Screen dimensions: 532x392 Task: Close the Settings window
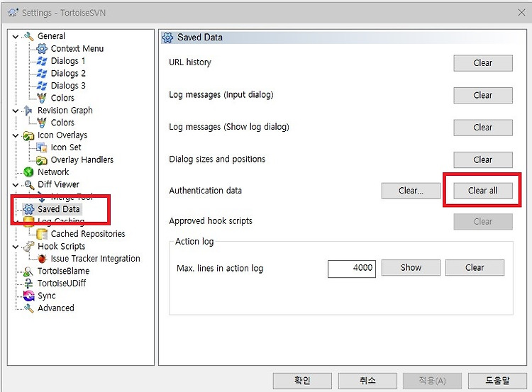tap(521, 13)
